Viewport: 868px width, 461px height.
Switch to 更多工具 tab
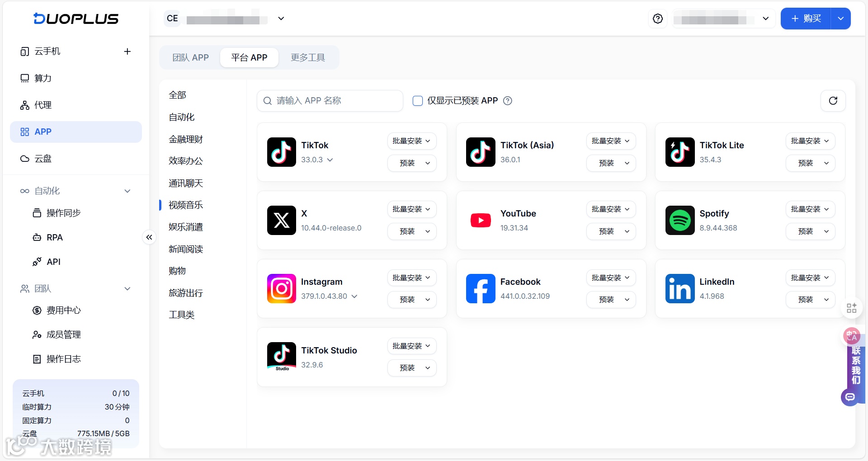tap(308, 58)
